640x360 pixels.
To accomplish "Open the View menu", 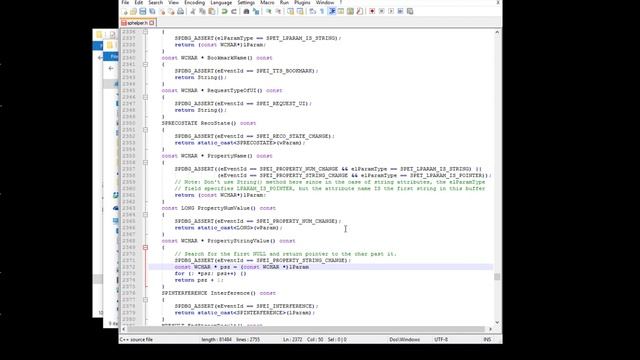I will point(173,2).
